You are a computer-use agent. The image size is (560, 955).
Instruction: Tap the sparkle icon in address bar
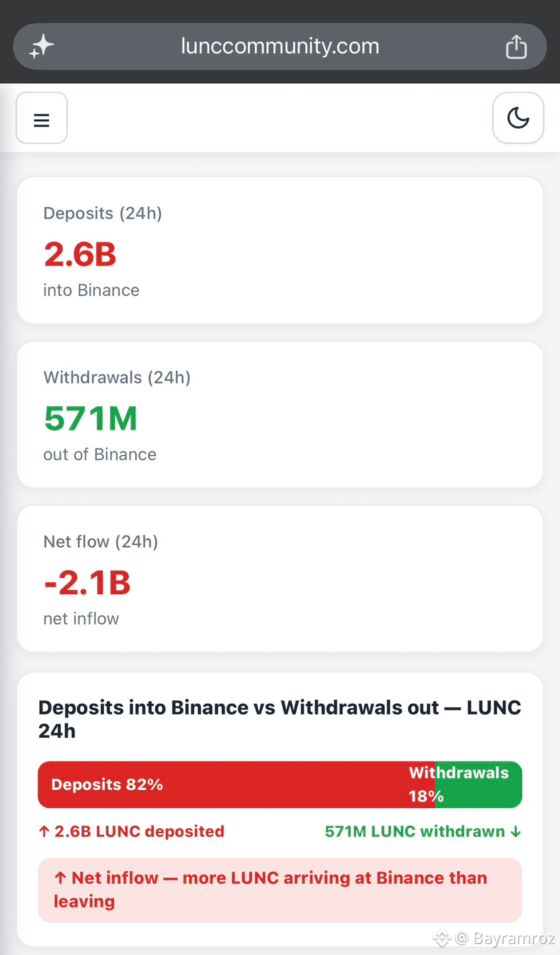(41, 47)
